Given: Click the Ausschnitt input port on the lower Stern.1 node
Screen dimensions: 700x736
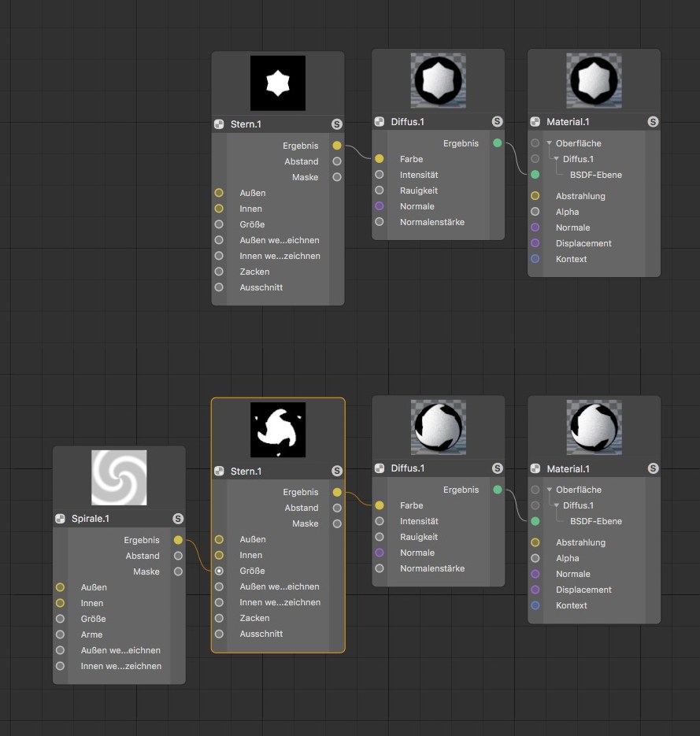Looking at the screenshot, I should pyautogui.click(x=219, y=634).
